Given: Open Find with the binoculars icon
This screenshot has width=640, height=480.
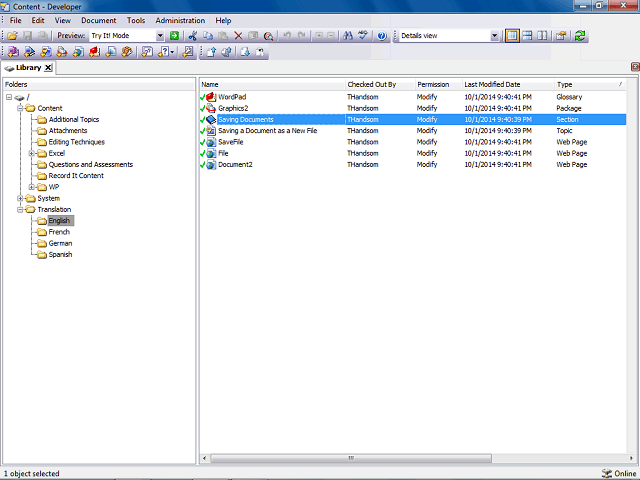Looking at the screenshot, I should (x=348, y=36).
